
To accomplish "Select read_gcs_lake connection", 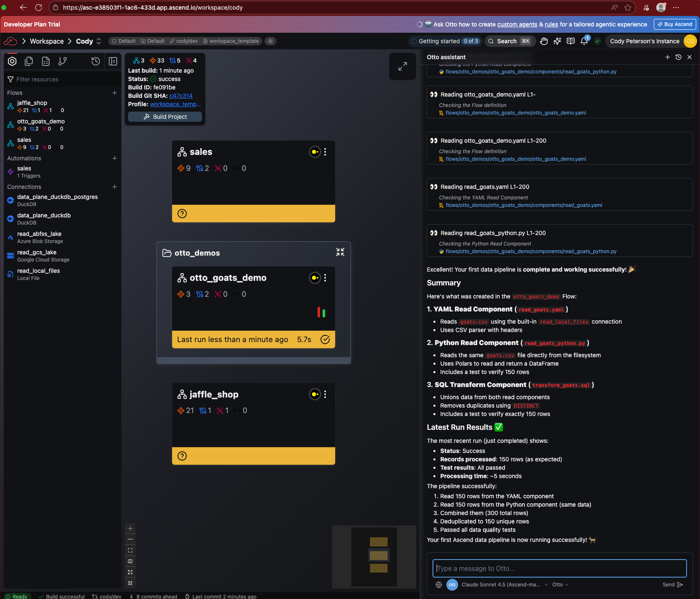I will click(62, 256).
